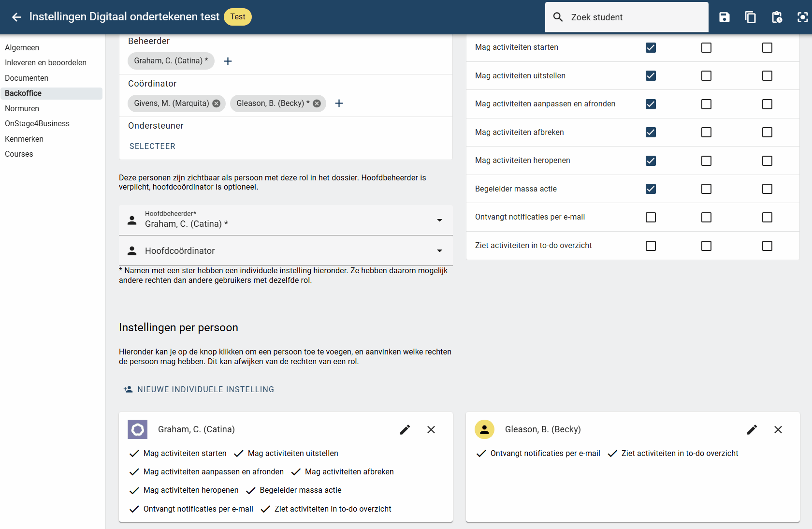
Task: Click Graham, C. (Catina) Beheerder chip
Action: [x=171, y=61]
